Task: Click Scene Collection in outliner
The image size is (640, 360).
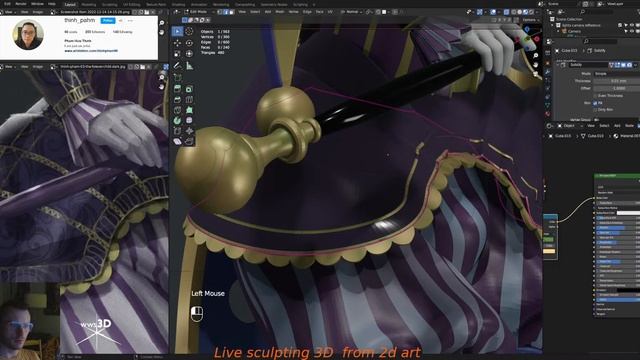Action: coord(569,19)
